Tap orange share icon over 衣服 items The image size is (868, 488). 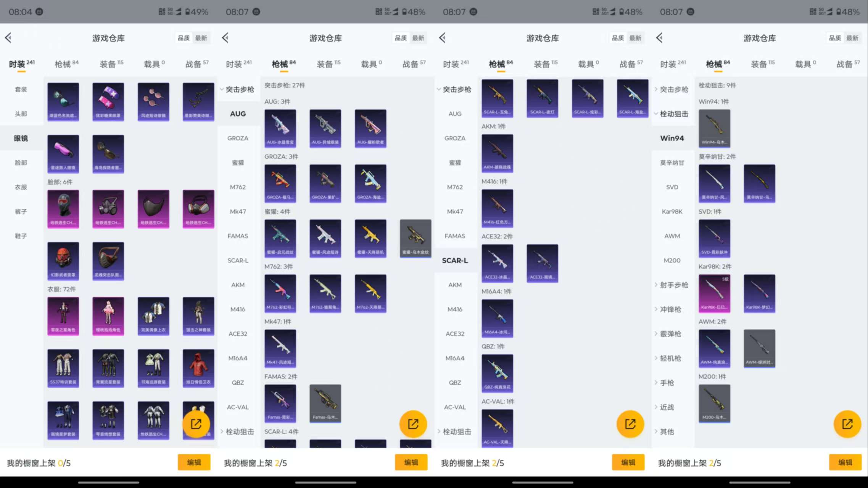pyautogui.click(x=196, y=424)
